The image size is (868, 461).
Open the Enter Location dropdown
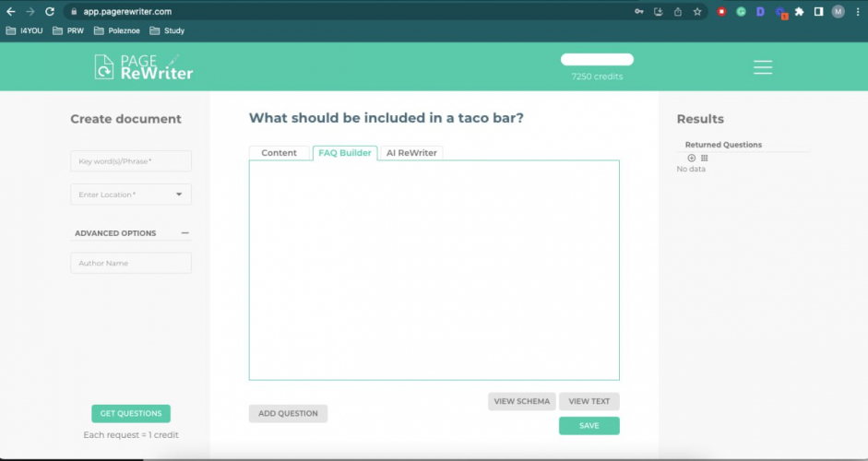tap(131, 195)
